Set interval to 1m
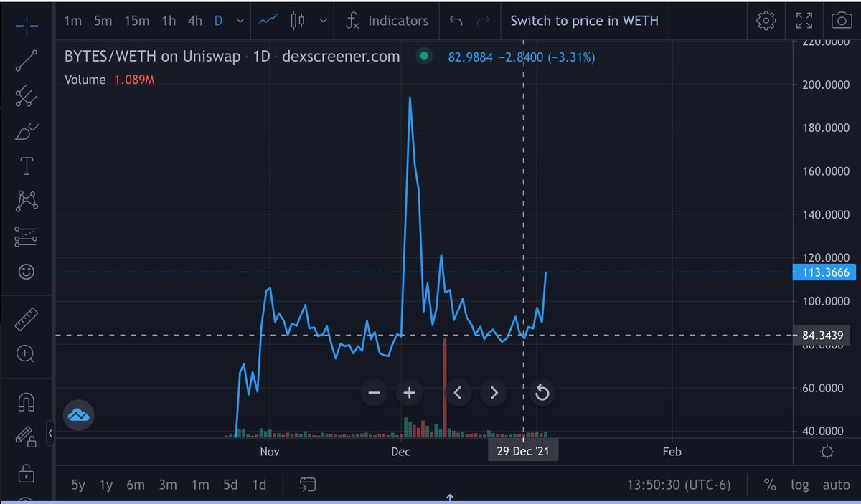This screenshot has width=861, height=504. click(72, 21)
